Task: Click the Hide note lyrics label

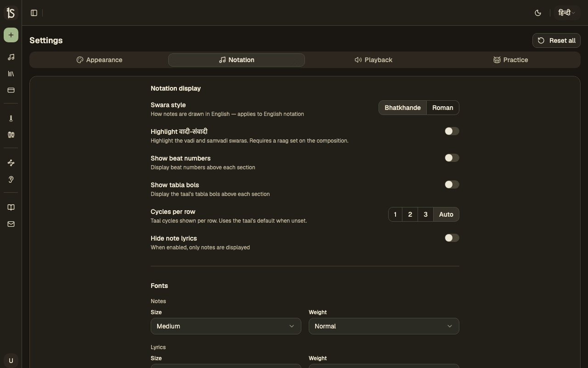Action: tap(174, 238)
